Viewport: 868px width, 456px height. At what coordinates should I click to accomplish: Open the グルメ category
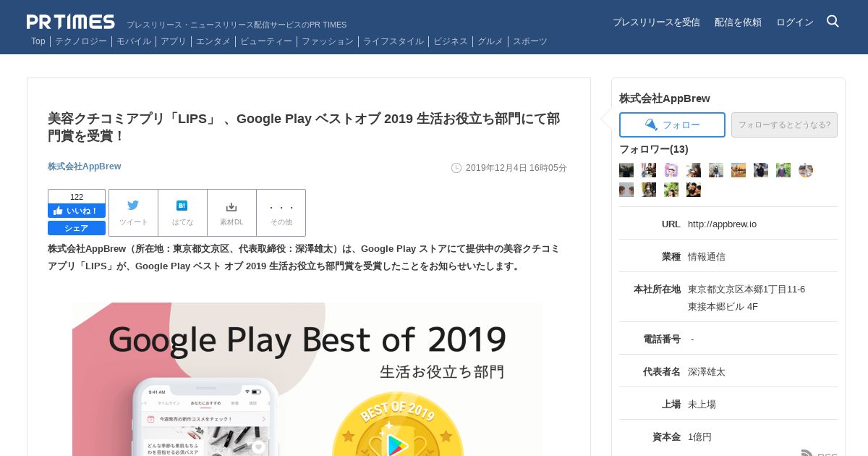pos(490,41)
